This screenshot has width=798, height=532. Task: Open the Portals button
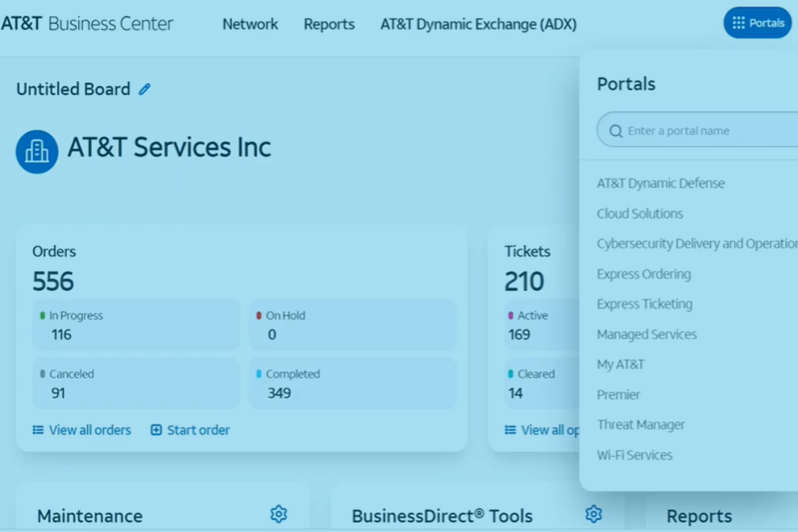[x=758, y=23]
